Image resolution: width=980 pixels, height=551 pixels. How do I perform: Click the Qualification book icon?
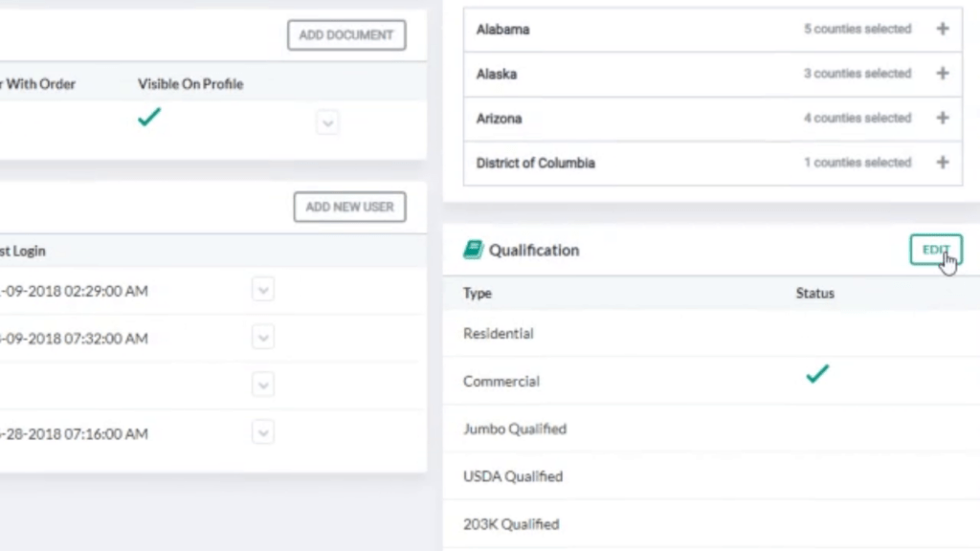pos(473,250)
